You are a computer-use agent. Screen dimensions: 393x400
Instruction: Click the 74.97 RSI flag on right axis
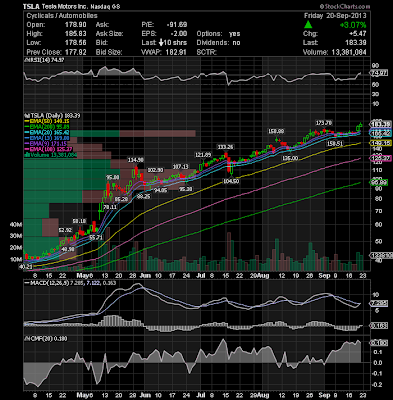(x=379, y=73)
